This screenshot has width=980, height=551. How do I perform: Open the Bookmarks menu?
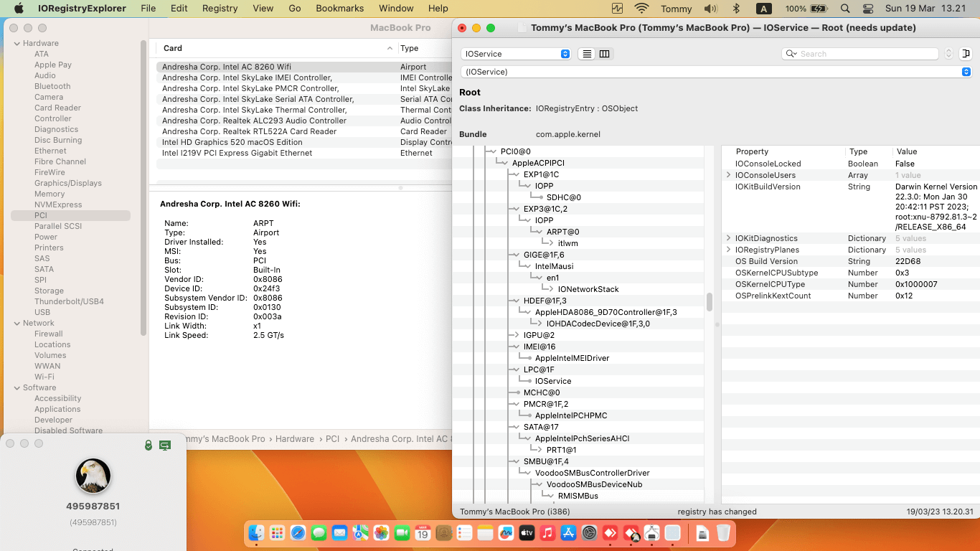click(339, 9)
